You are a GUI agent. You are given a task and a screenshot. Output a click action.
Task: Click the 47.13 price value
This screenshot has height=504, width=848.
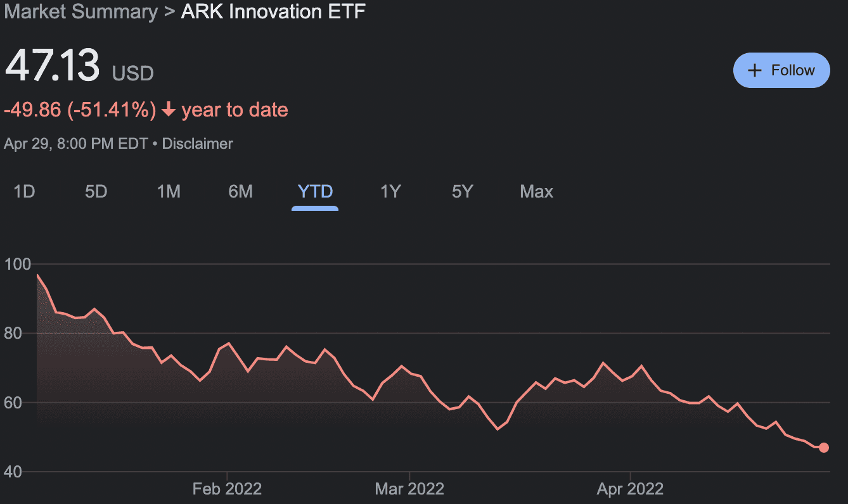pos(52,66)
